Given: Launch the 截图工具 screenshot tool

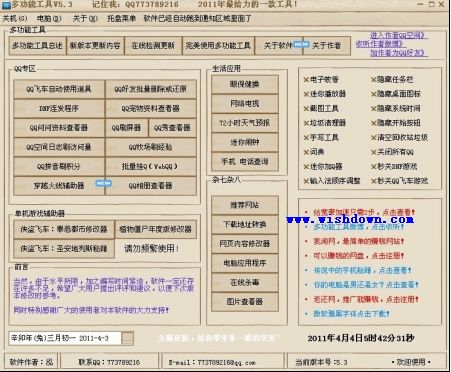Looking at the screenshot, I should pyautogui.click(x=321, y=108).
